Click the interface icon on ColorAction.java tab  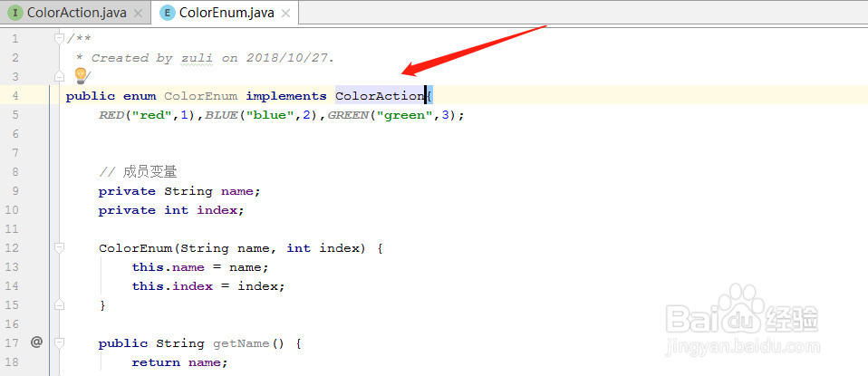coord(15,13)
